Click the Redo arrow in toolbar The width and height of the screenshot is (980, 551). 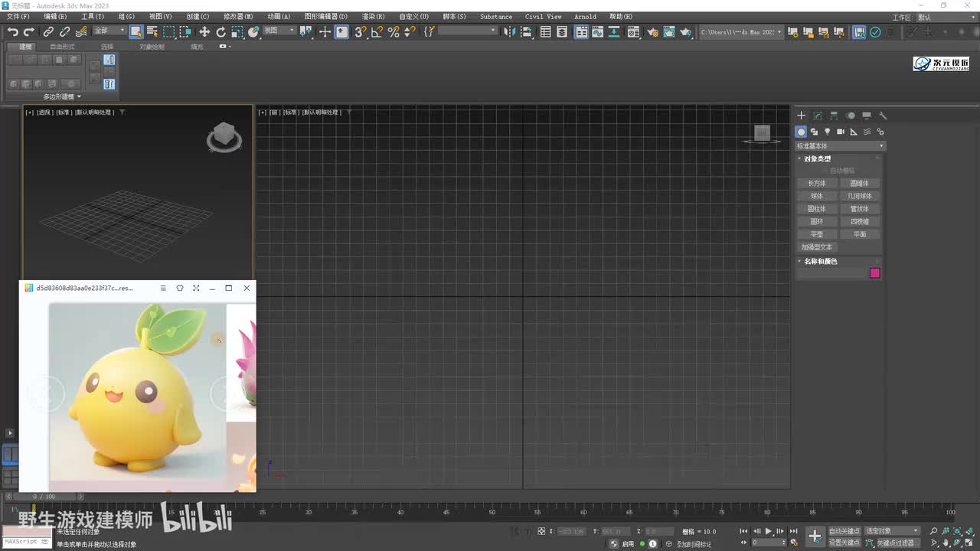pyautogui.click(x=29, y=31)
